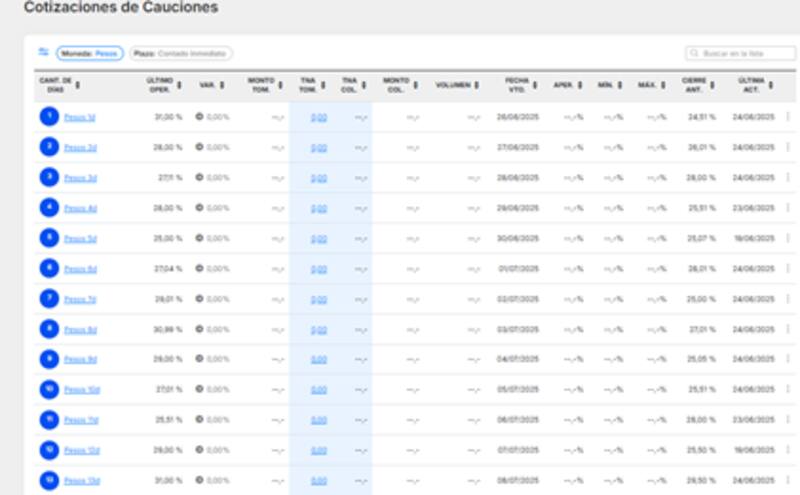Click variation indicator icon in first row
This screenshot has height=495, width=800.
tap(200, 117)
